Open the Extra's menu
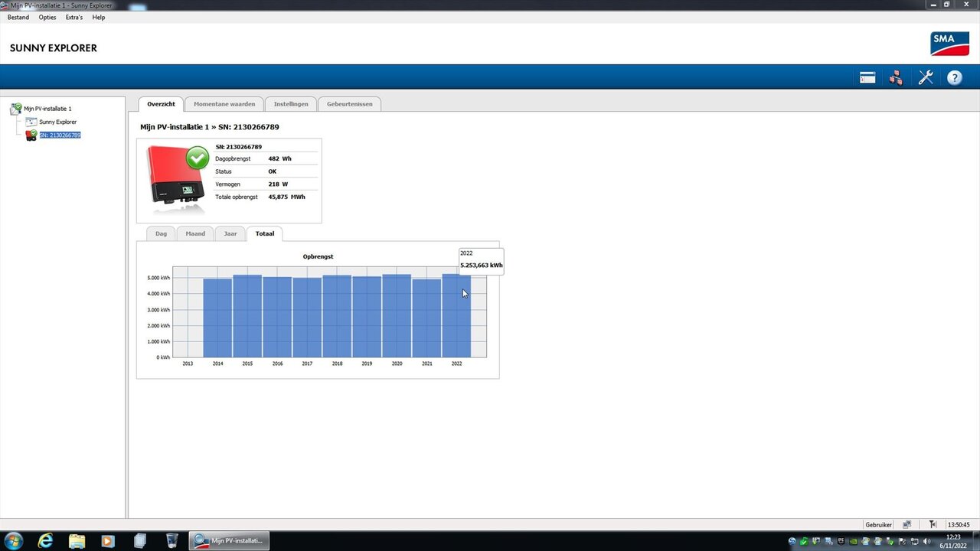980x551 pixels. (x=74, y=17)
